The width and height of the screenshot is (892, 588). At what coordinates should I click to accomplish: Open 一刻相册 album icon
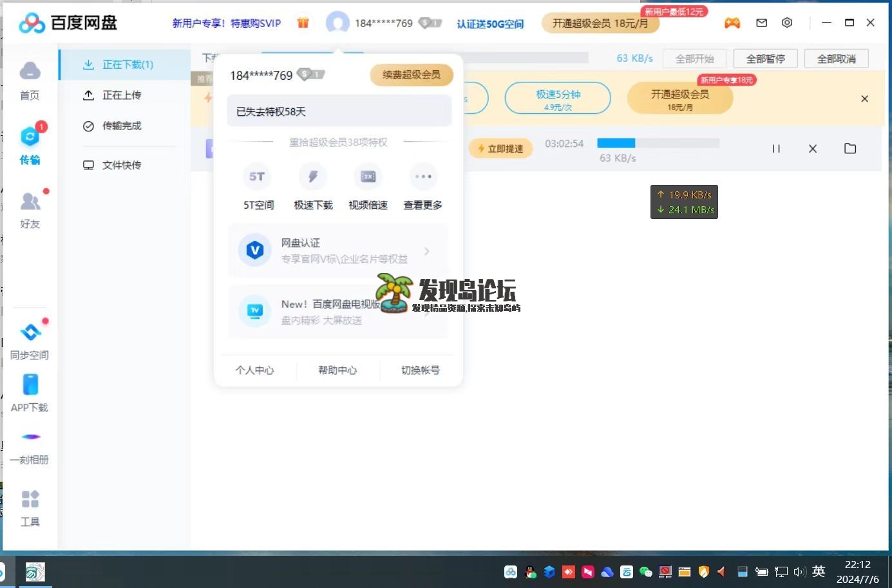pos(30,446)
